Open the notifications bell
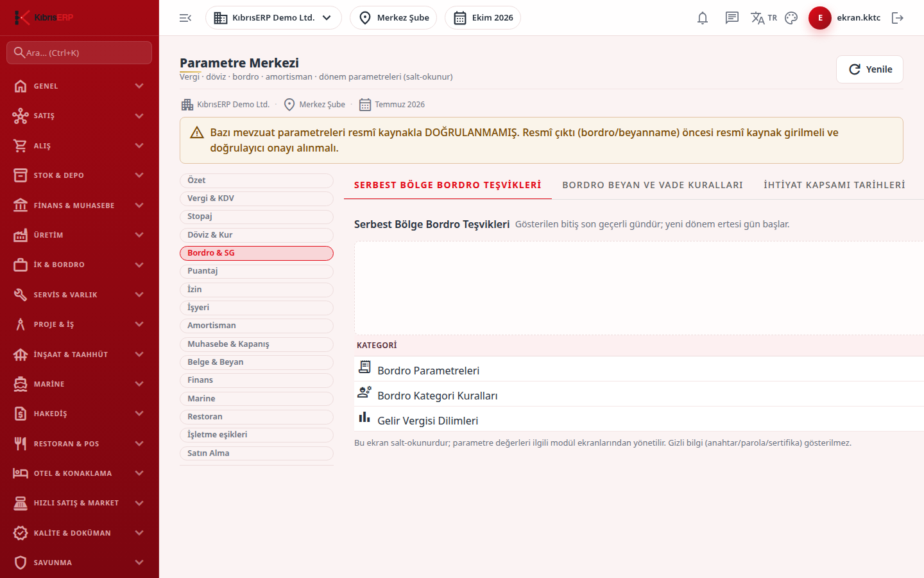This screenshot has width=924, height=578. pyautogui.click(x=703, y=18)
